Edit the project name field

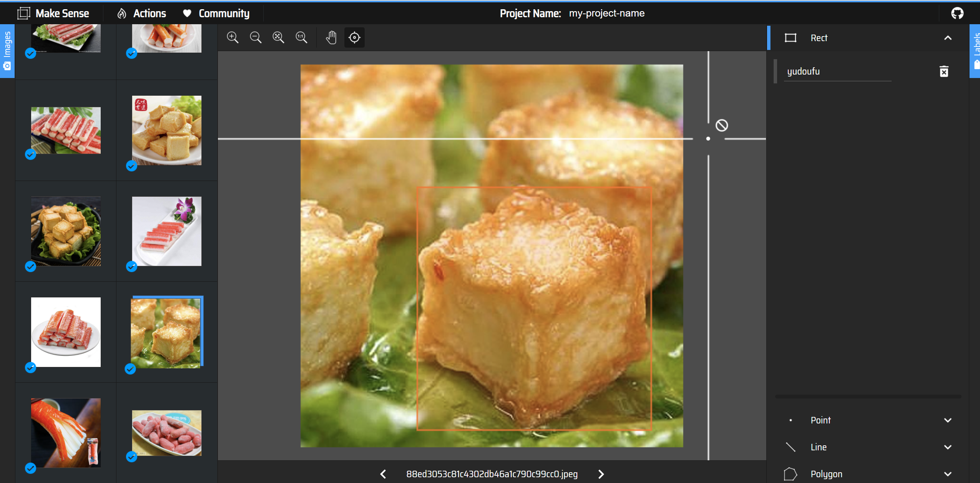click(606, 13)
